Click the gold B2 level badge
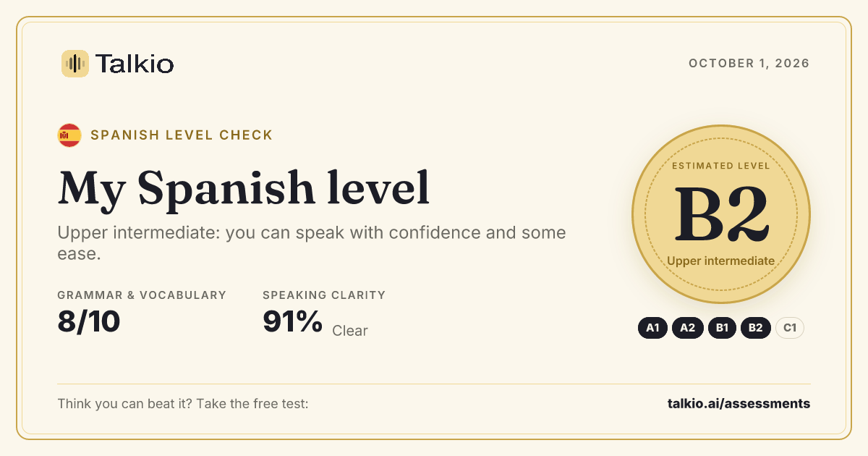868x456 pixels. 721,214
